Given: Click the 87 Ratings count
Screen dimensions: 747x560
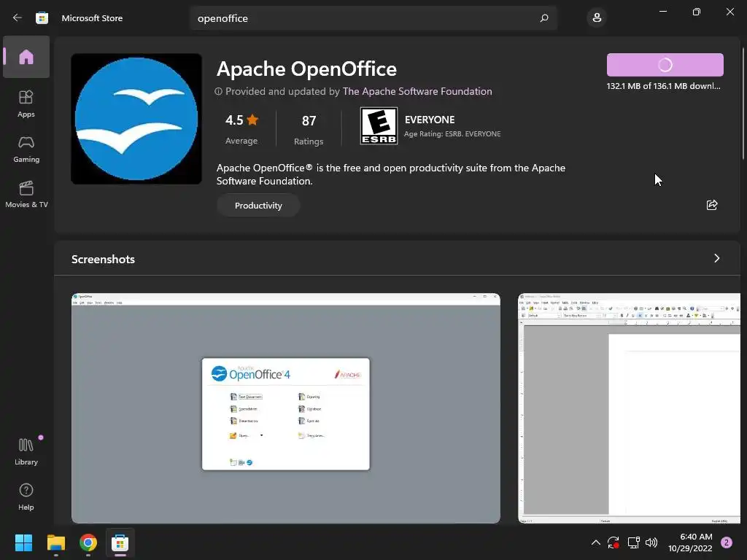Looking at the screenshot, I should click(x=309, y=129).
